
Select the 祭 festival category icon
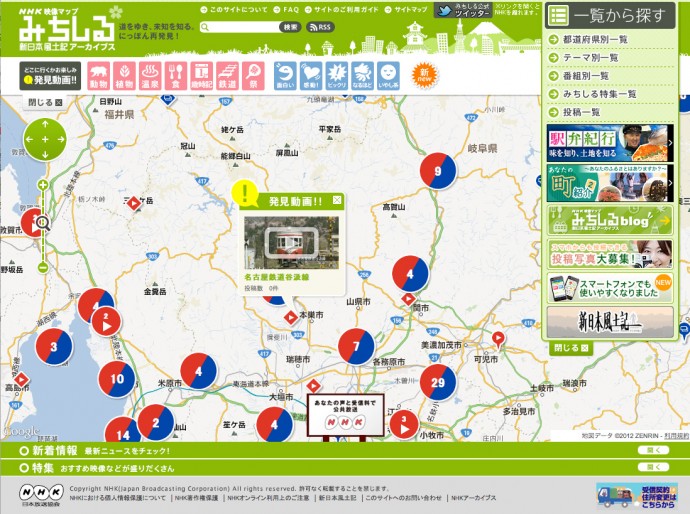coord(253,76)
